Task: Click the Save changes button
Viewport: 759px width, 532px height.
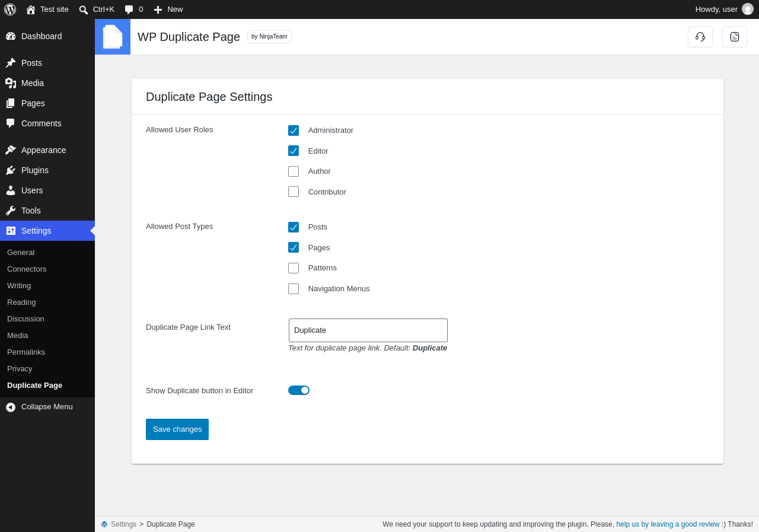Action: [x=177, y=429]
